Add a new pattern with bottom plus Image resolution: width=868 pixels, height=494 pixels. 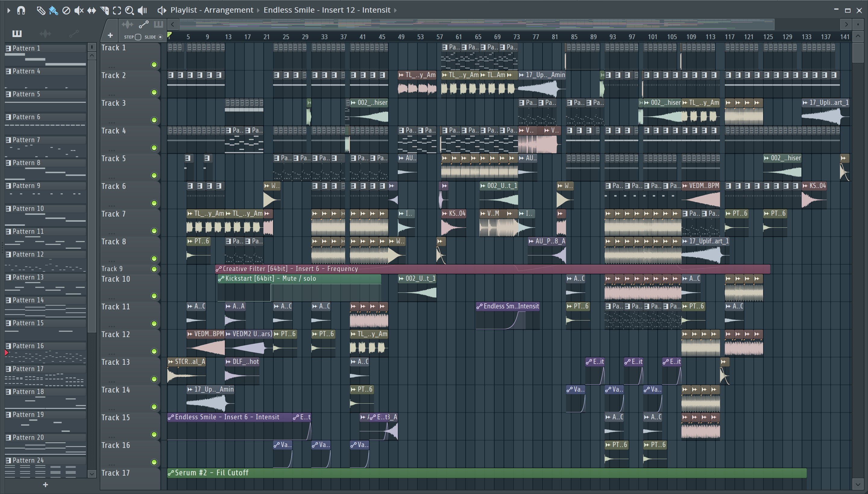tap(46, 485)
